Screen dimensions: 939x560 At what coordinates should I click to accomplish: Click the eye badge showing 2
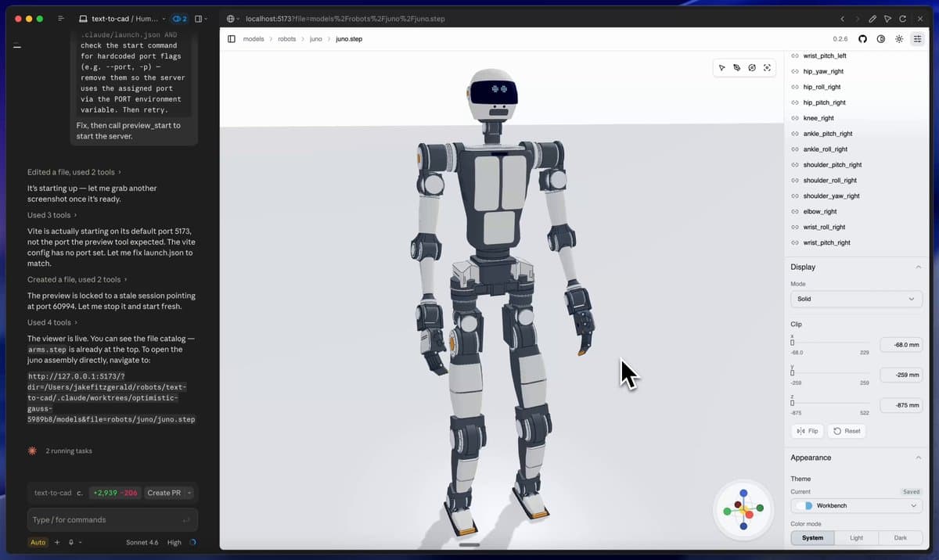179,19
